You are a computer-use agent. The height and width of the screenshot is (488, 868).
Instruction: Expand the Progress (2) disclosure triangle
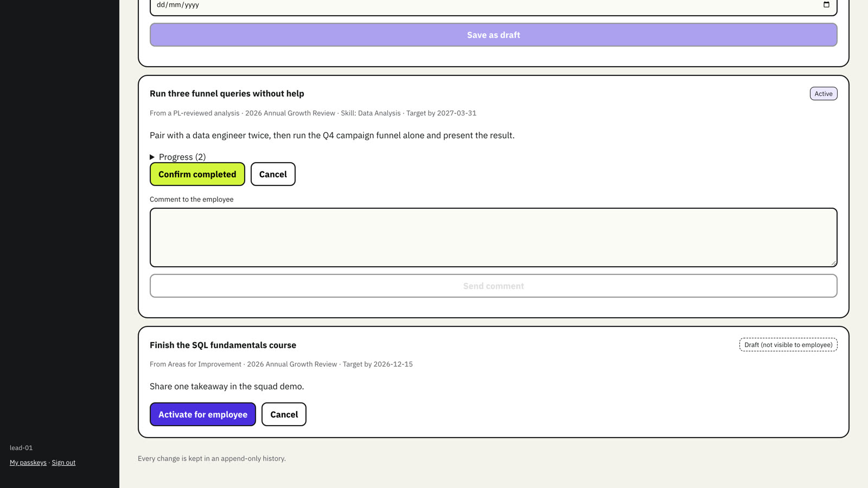point(152,157)
